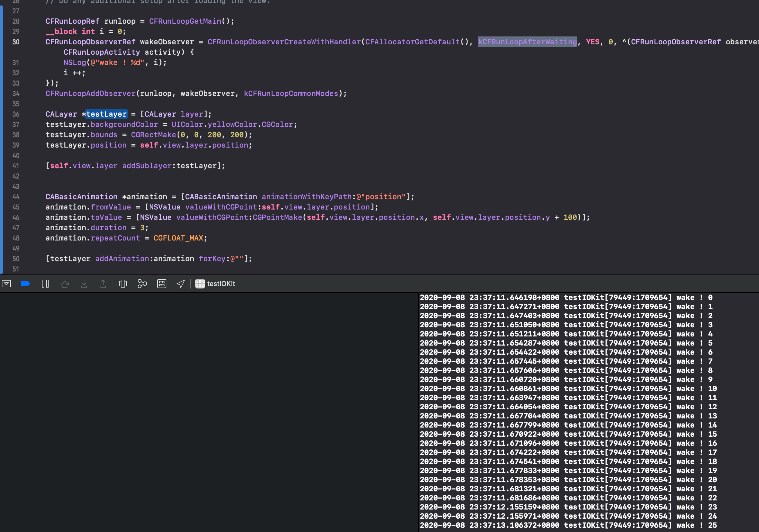Click CGFLOAT_MAX value
Image resolution: width=759 pixels, height=532 pixels.
pos(178,238)
